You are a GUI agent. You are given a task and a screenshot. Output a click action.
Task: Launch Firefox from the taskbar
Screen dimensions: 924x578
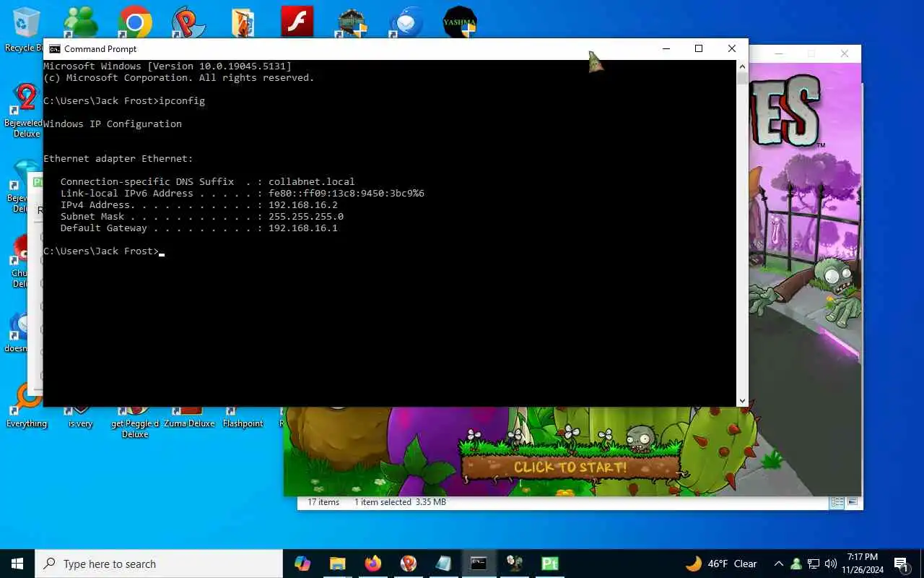[373, 564]
